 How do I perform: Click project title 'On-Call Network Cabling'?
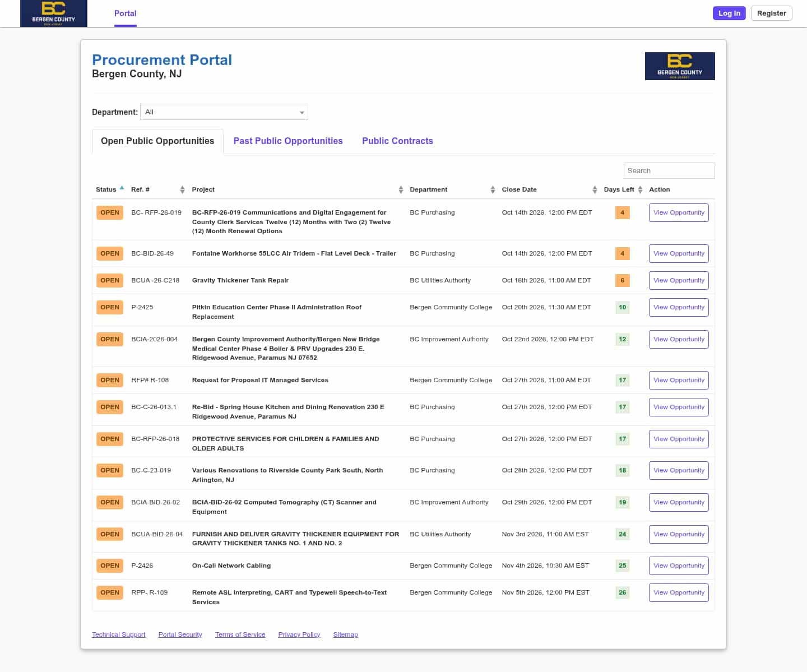coord(231,566)
